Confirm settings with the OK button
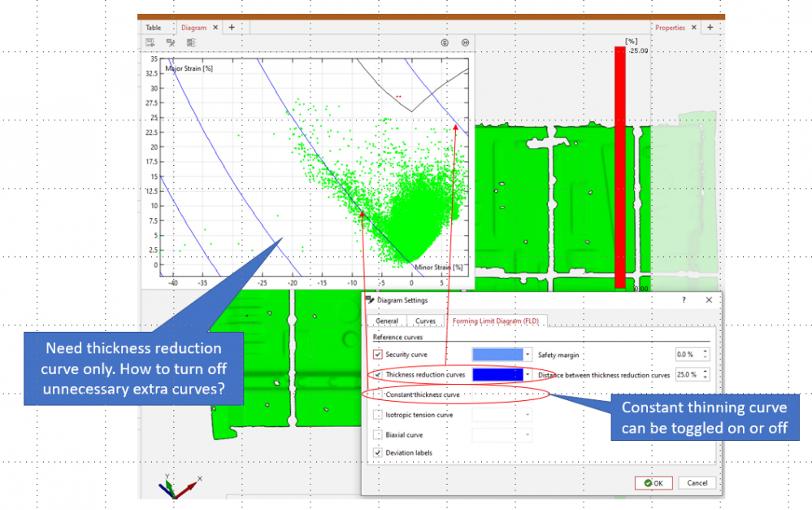Screen dimensions: 812x510 coord(654,483)
